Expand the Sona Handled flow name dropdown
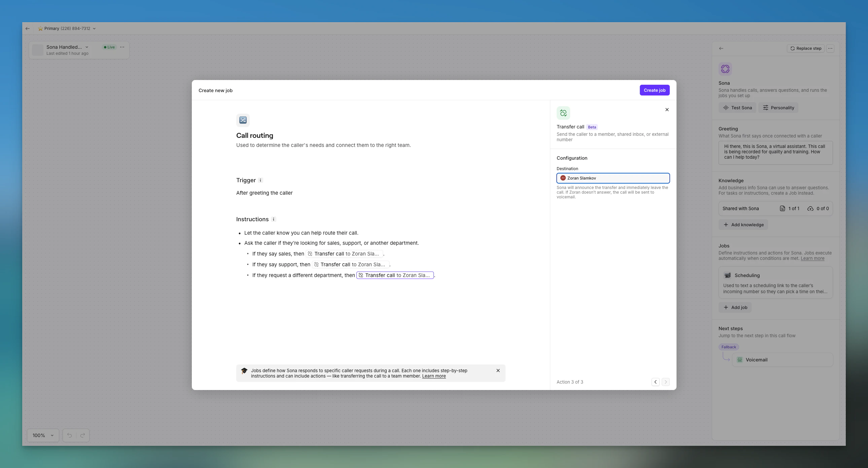The width and height of the screenshot is (868, 468). [x=87, y=47]
